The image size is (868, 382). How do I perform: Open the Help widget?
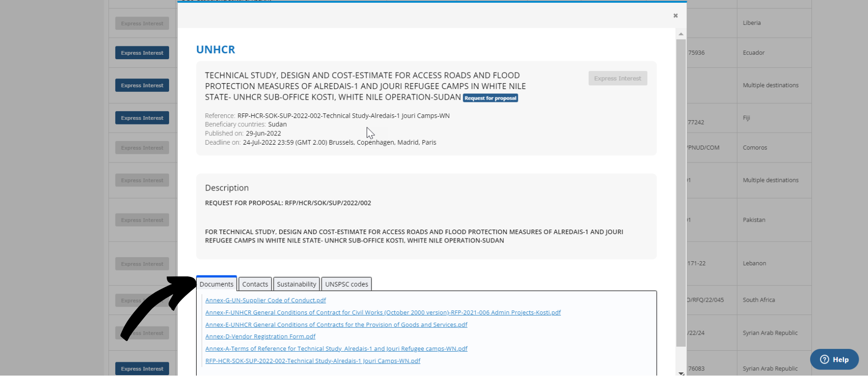point(834,360)
